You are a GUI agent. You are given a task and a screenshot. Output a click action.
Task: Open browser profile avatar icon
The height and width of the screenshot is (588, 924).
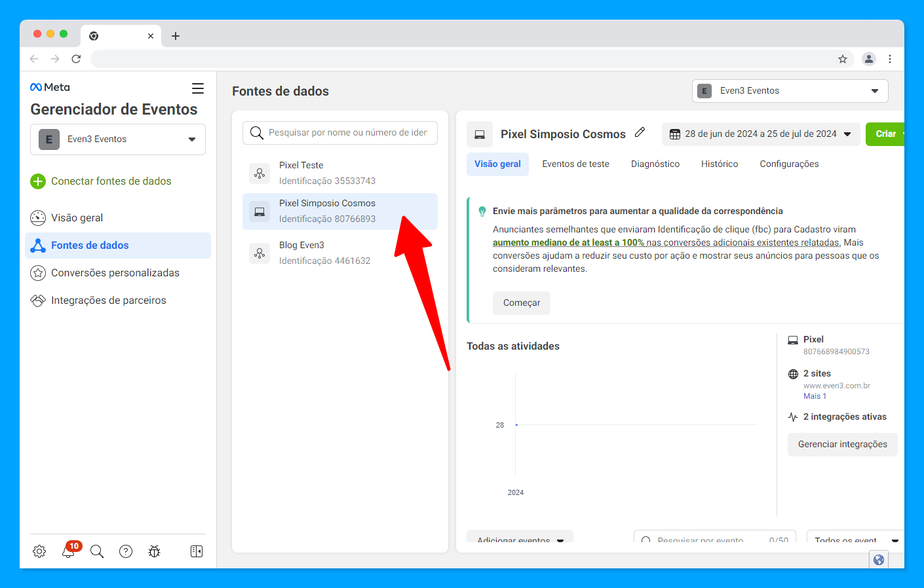pos(869,59)
